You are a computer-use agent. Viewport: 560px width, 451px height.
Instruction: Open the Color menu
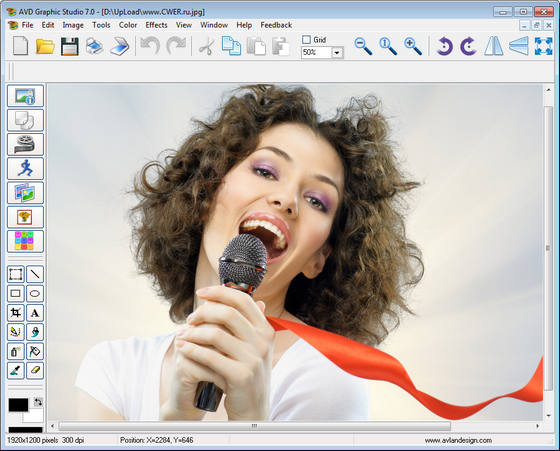(128, 25)
